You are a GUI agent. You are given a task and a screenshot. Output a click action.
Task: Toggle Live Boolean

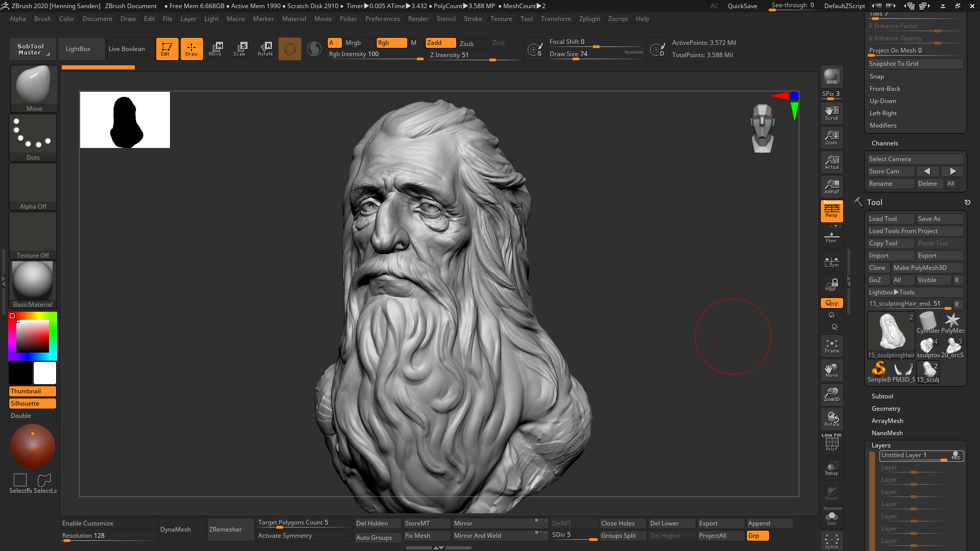[130, 49]
